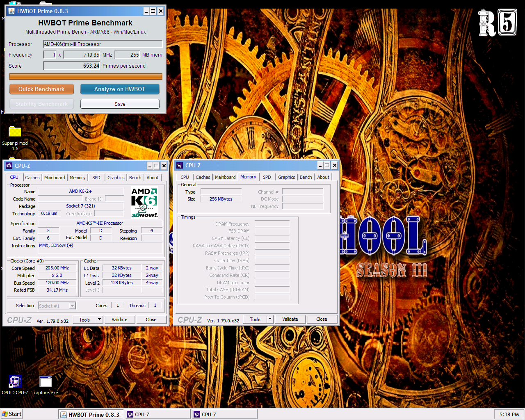Click Tools in the right CPU-Z window

[255, 319]
